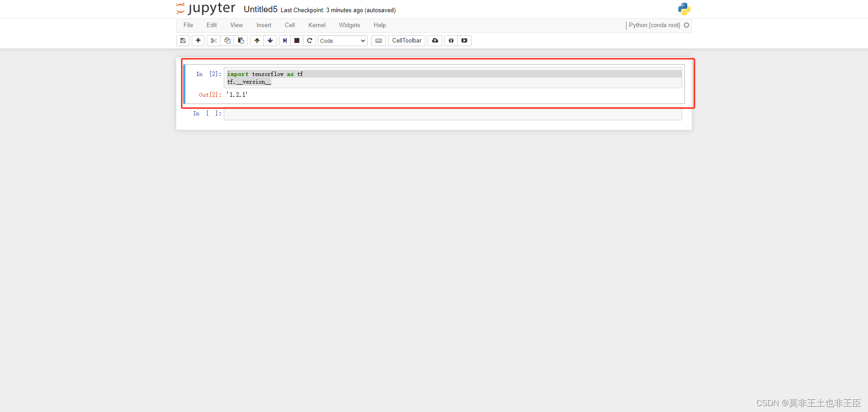The width and height of the screenshot is (868, 412).
Task: Click the cloud upload icon in toolbar
Action: tap(435, 41)
